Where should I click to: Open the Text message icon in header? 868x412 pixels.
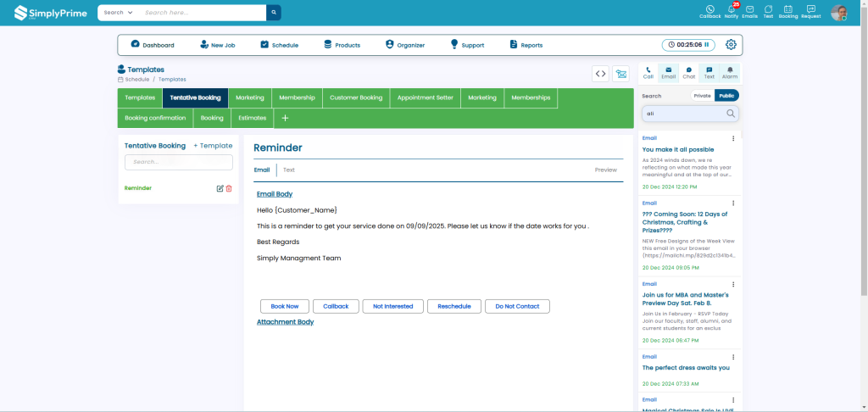[x=768, y=12]
